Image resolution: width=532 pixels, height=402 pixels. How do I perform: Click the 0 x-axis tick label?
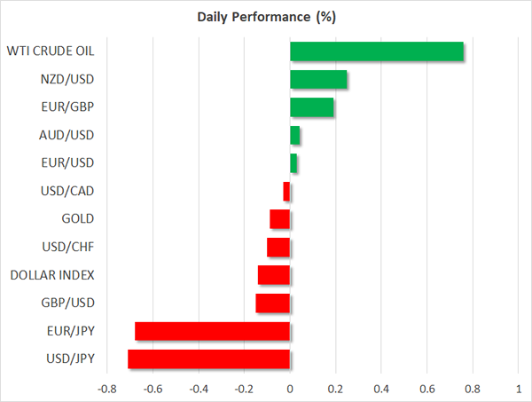tap(290, 389)
